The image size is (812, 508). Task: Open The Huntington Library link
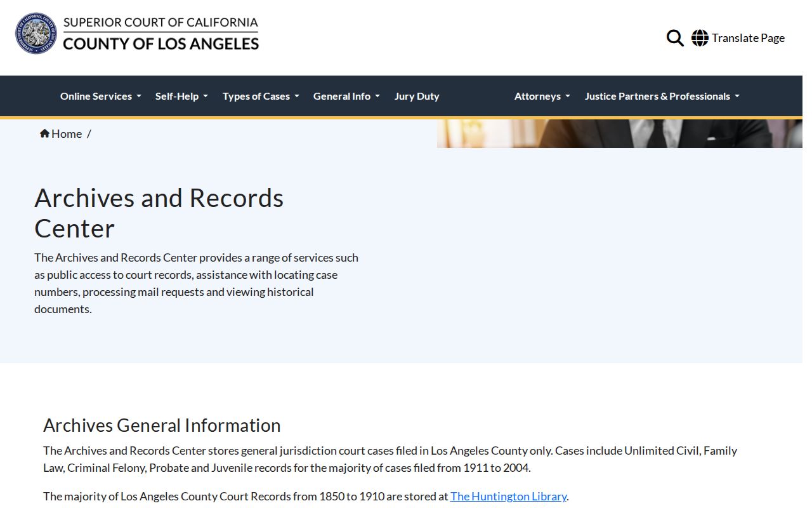[x=508, y=497]
